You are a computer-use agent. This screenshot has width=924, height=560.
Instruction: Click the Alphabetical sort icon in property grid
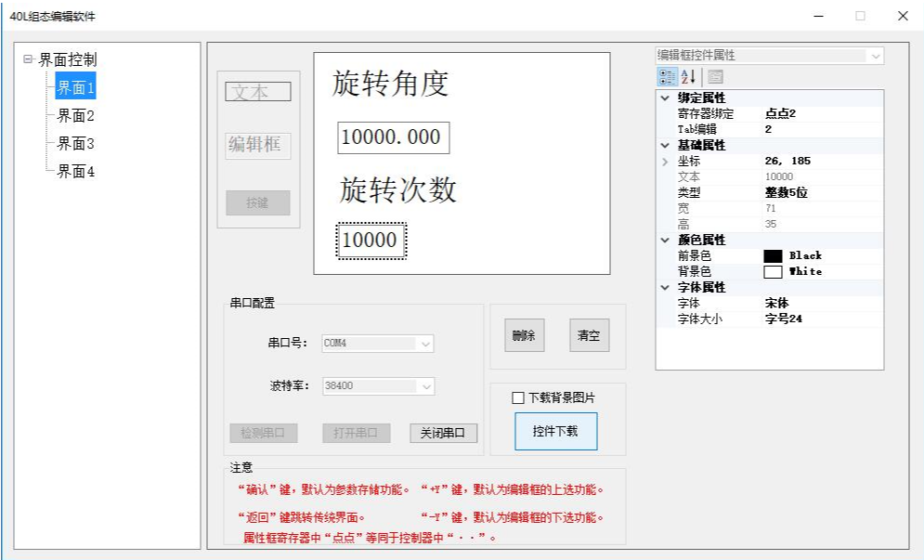click(x=688, y=77)
